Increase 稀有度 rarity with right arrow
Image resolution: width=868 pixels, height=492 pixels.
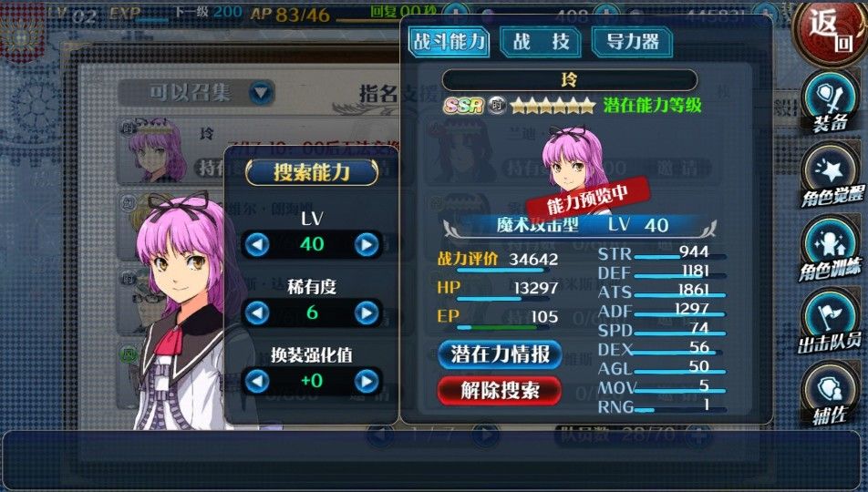(x=367, y=313)
